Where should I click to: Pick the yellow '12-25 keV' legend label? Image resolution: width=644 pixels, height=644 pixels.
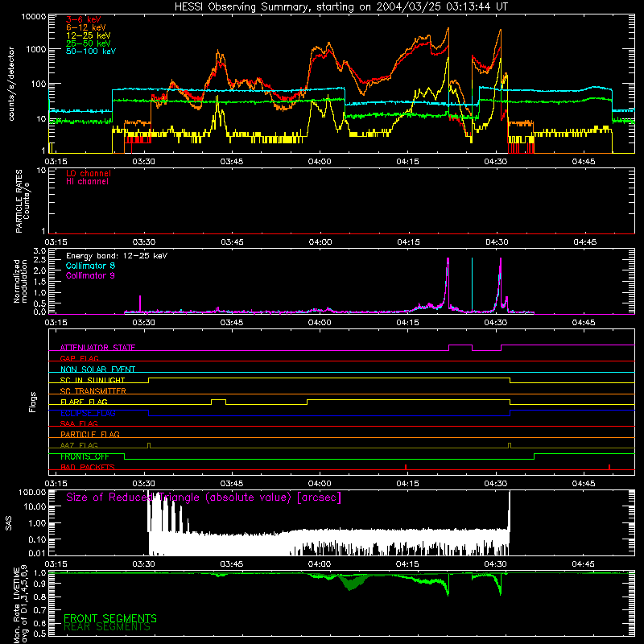coord(89,35)
